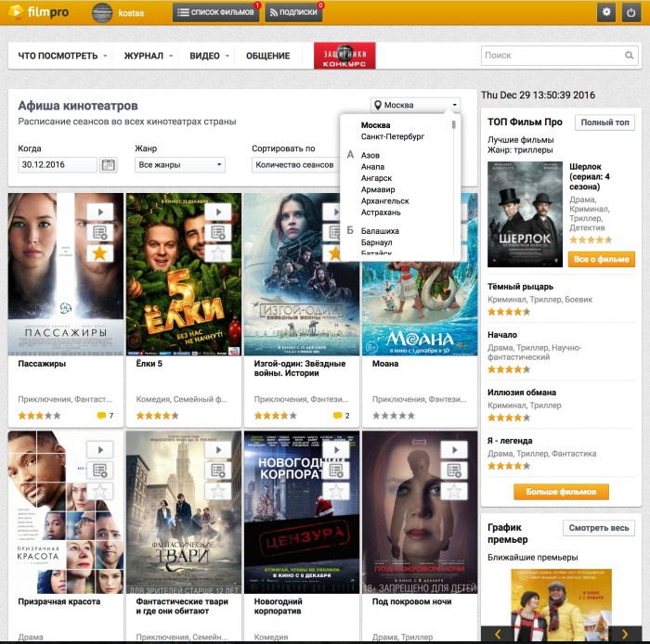Click the kostas user avatar
The height and width of the screenshot is (644, 650).
[x=101, y=12]
